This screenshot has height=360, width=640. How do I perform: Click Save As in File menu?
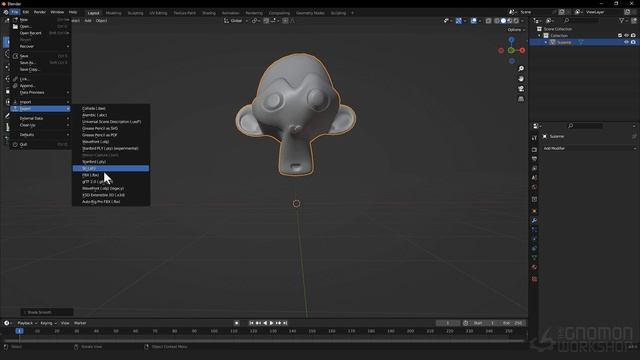pos(40,63)
